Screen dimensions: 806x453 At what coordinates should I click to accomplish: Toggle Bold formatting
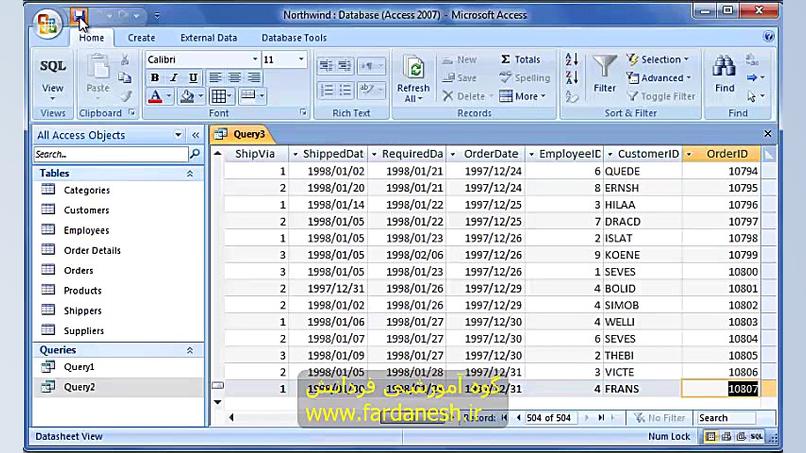pos(155,78)
